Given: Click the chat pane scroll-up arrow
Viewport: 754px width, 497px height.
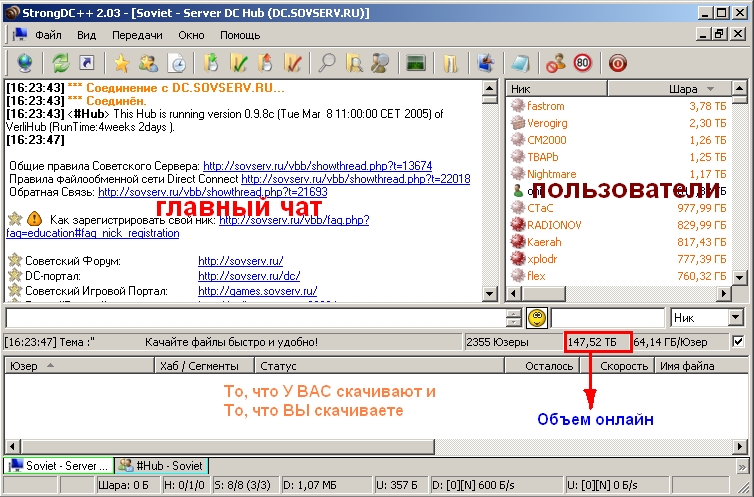Looking at the screenshot, I should [x=490, y=88].
